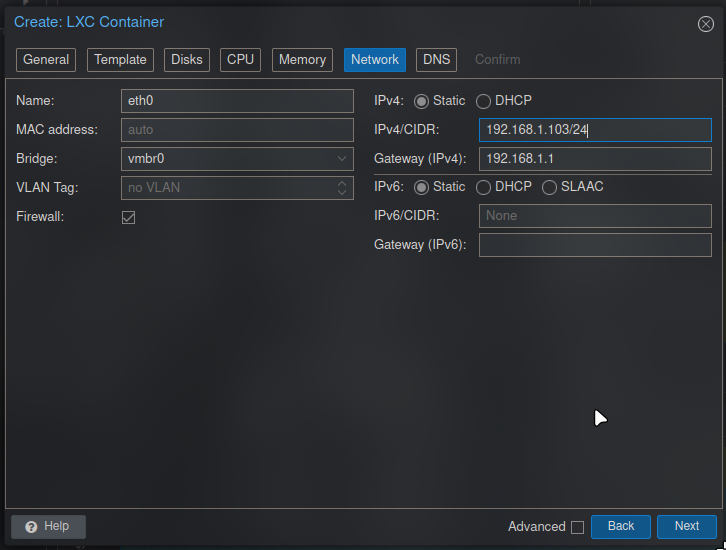Open the Template tab

point(121,60)
